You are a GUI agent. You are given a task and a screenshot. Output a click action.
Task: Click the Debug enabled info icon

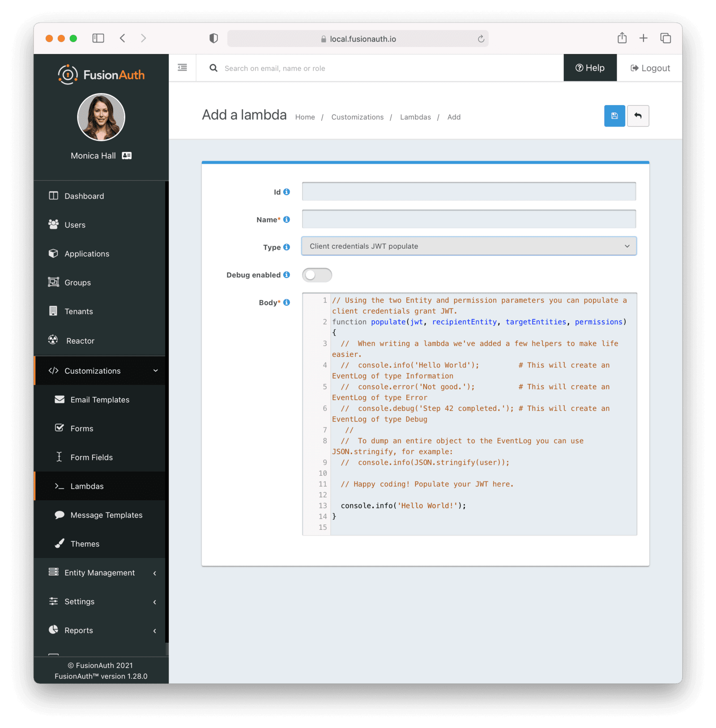coord(286,275)
